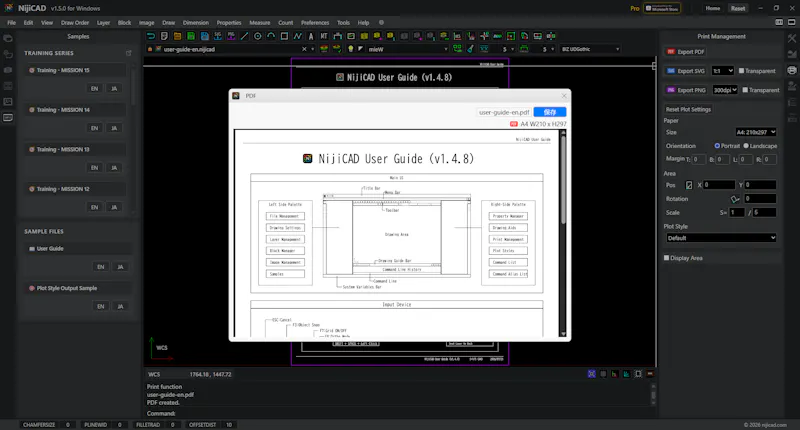Open the Draw Order menu
Screen dimensions: 800x430
pyautogui.click(x=75, y=23)
